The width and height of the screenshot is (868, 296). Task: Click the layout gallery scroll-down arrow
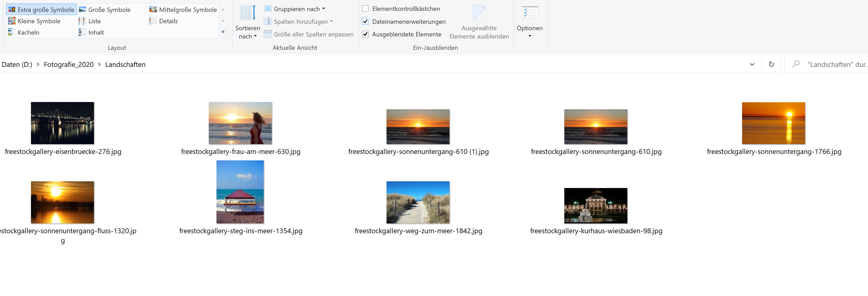pos(223,21)
